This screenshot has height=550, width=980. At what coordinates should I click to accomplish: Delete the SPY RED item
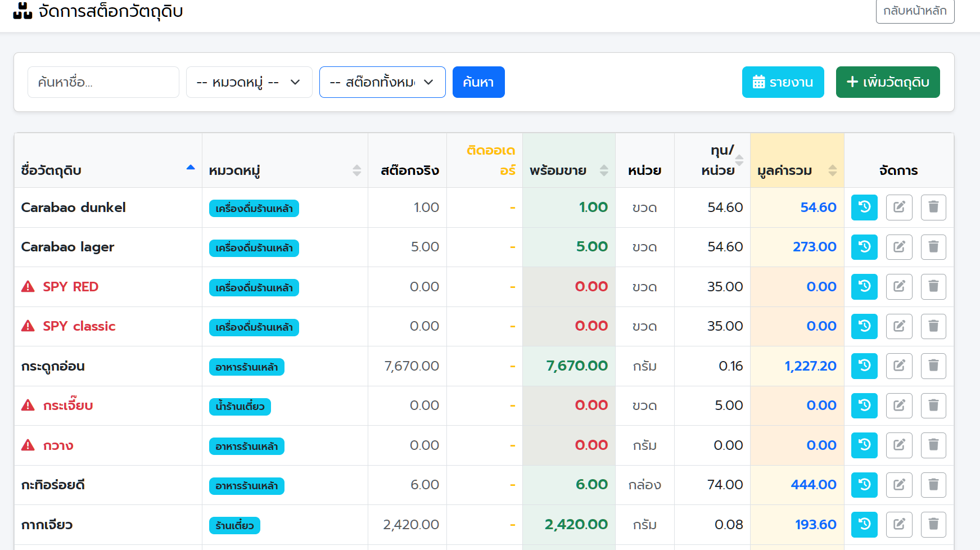tap(933, 287)
